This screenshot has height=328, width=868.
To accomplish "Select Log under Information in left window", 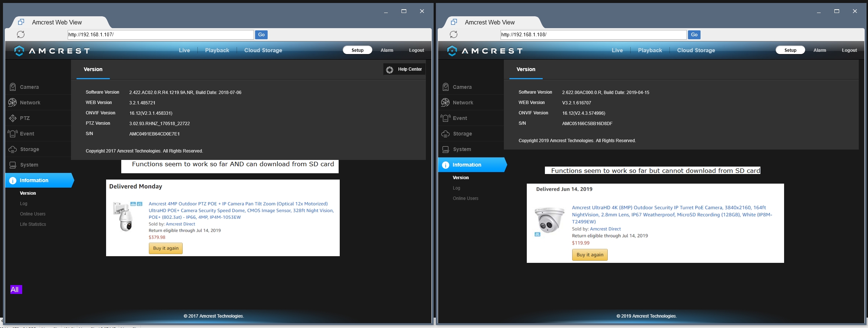I will click(x=24, y=204).
